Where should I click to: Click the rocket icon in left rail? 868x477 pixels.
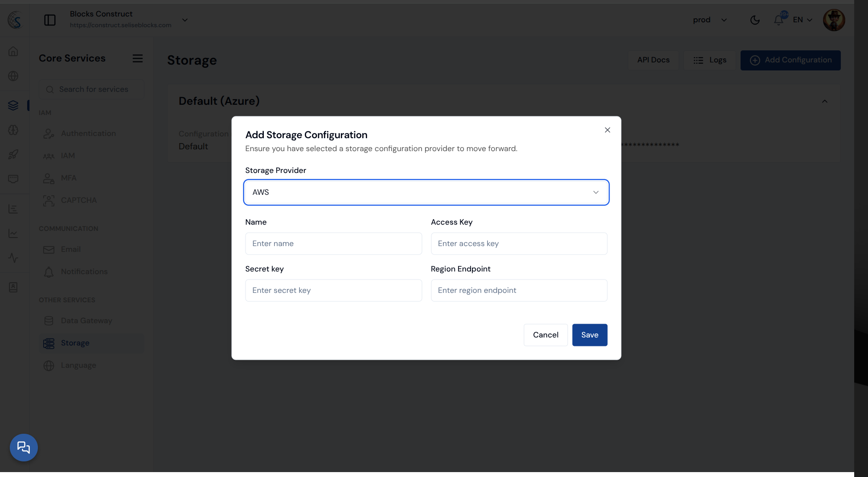[x=13, y=154]
